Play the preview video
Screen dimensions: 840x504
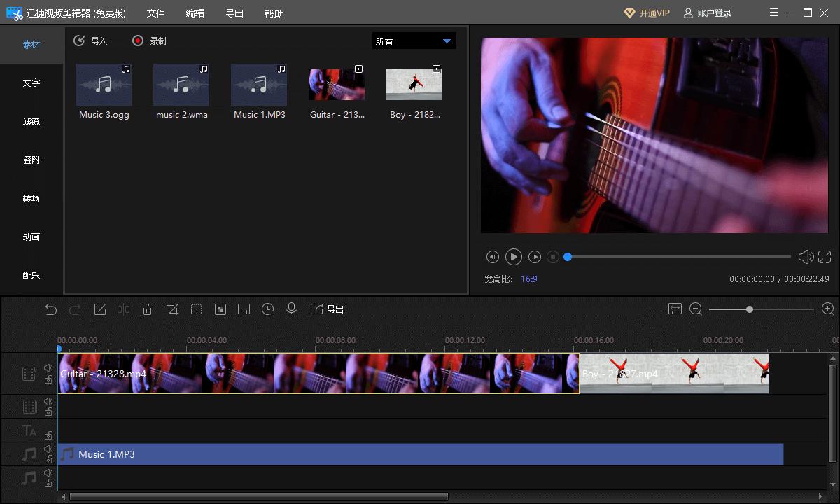coord(513,257)
